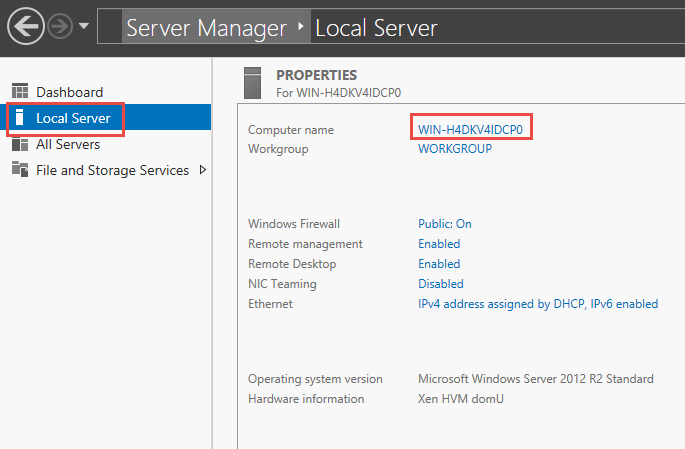Click the Local Server breadcrumb title

click(x=376, y=28)
